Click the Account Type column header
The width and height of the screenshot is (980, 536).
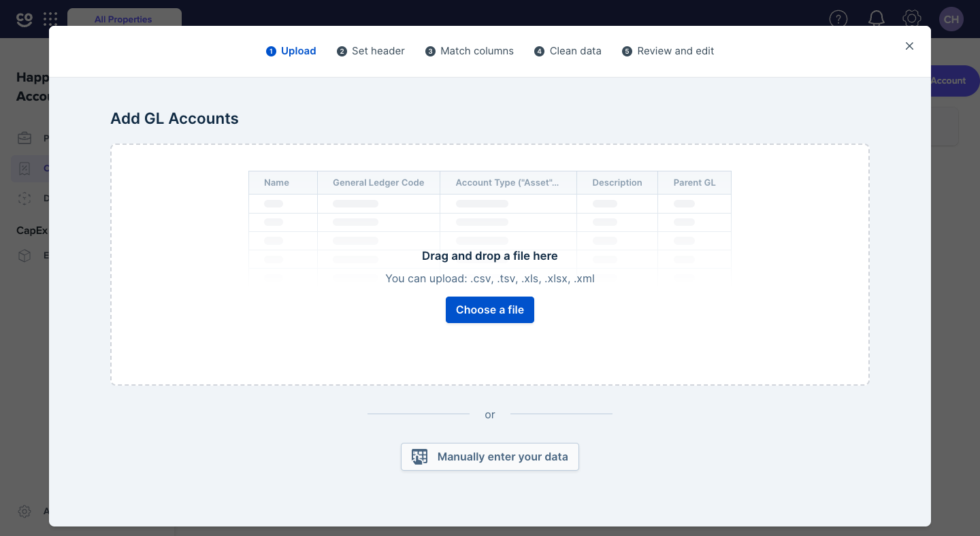[508, 182]
